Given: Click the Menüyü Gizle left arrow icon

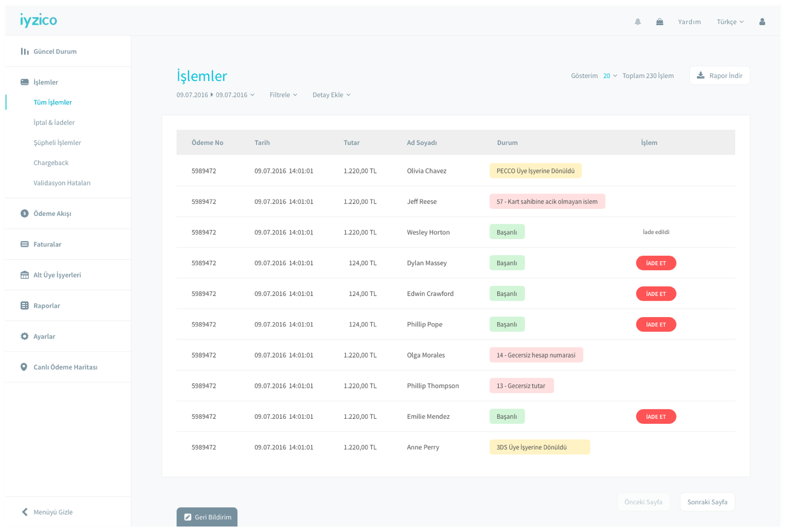Looking at the screenshot, I should [x=25, y=512].
